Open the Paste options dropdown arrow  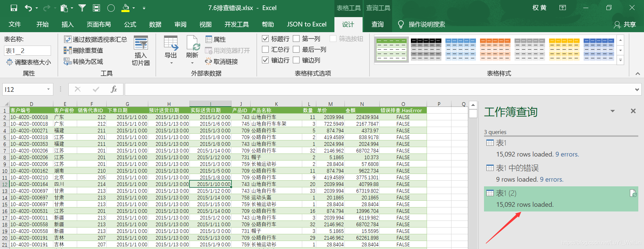tap(72, 8)
